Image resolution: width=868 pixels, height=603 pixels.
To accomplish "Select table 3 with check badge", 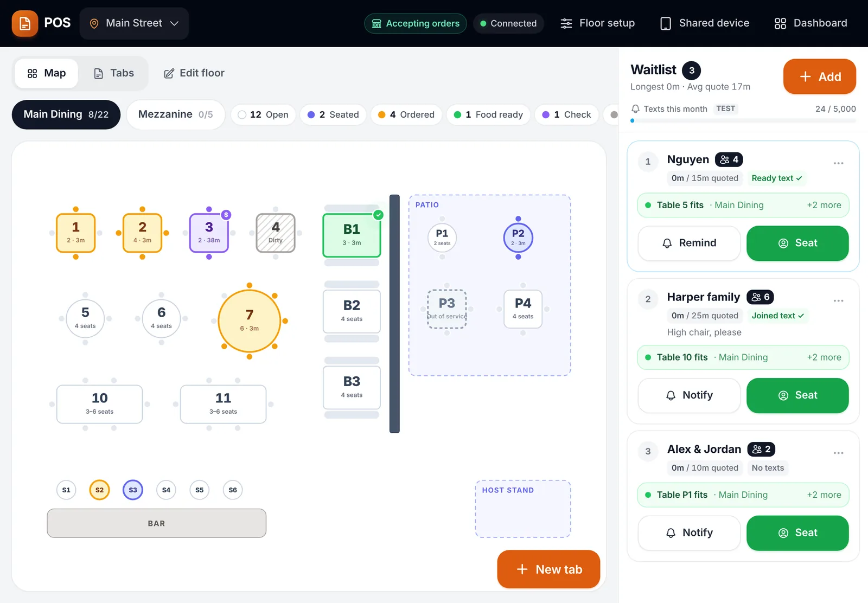I will click(209, 233).
